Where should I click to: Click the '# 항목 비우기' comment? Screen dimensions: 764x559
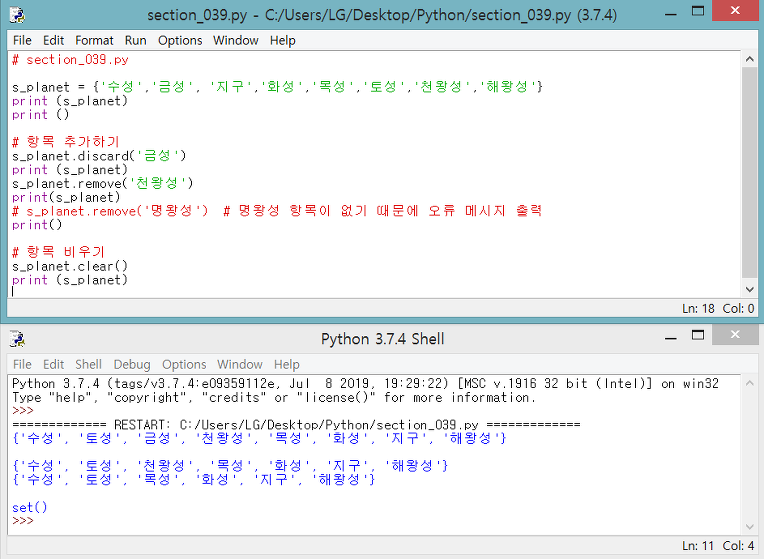pos(58,252)
